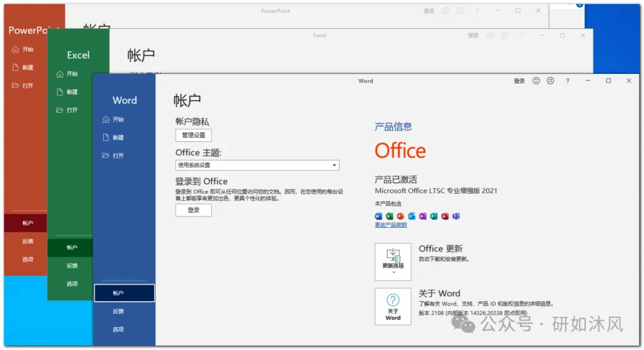Click the smiley icon in Excel title bar

pyautogui.click(x=490, y=35)
